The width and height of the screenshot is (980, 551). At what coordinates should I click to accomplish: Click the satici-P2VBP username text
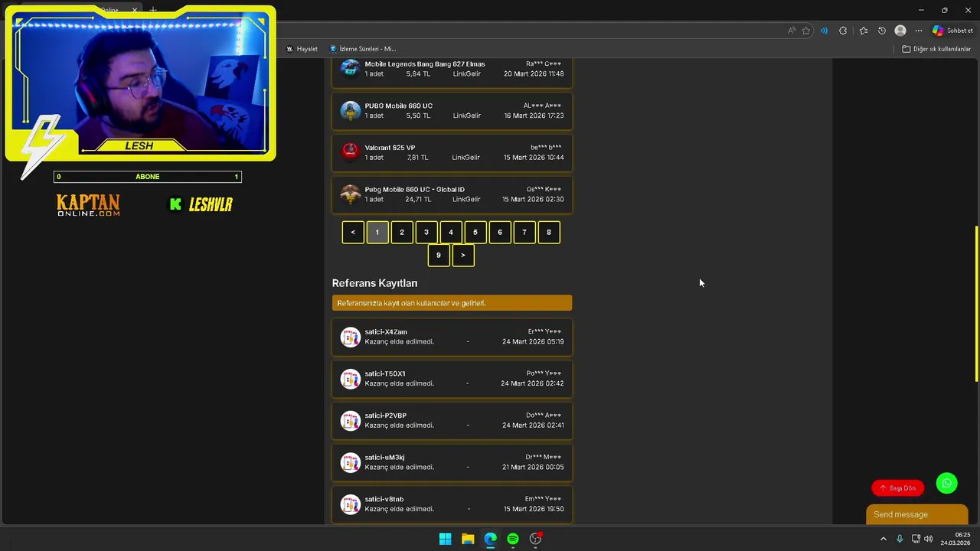(x=385, y=416)
